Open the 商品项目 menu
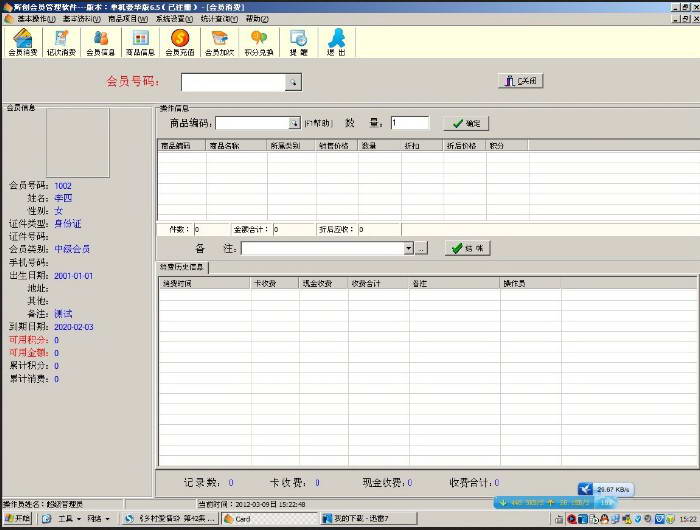This screenshot has width=700, height=530. 128,19
